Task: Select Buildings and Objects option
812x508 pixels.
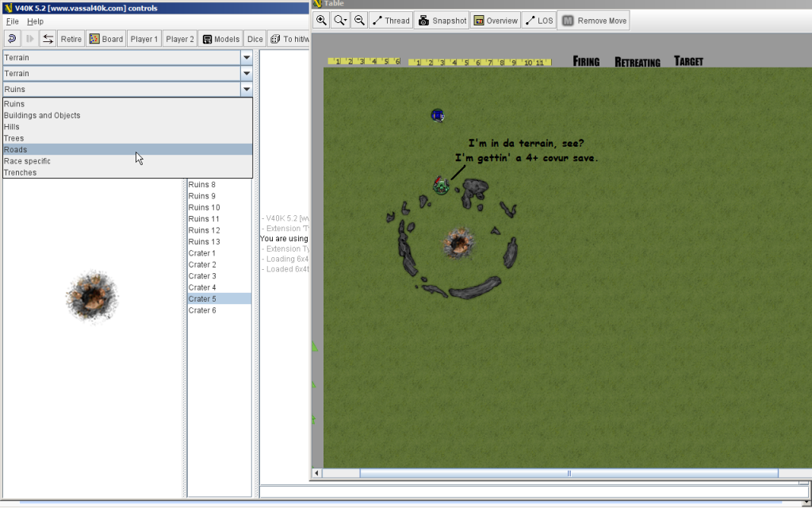Action: tap(128, 115)
